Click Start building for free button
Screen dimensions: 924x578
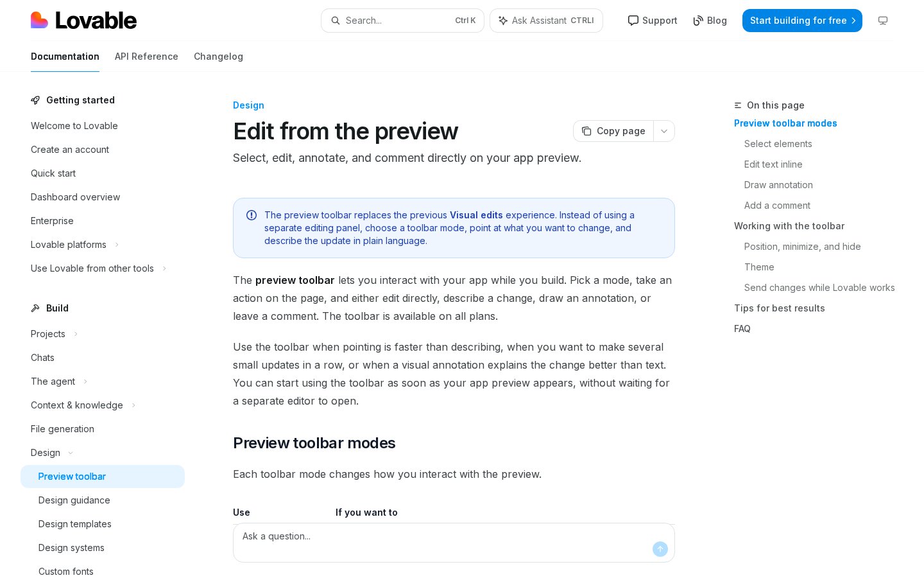pos(802,21)
